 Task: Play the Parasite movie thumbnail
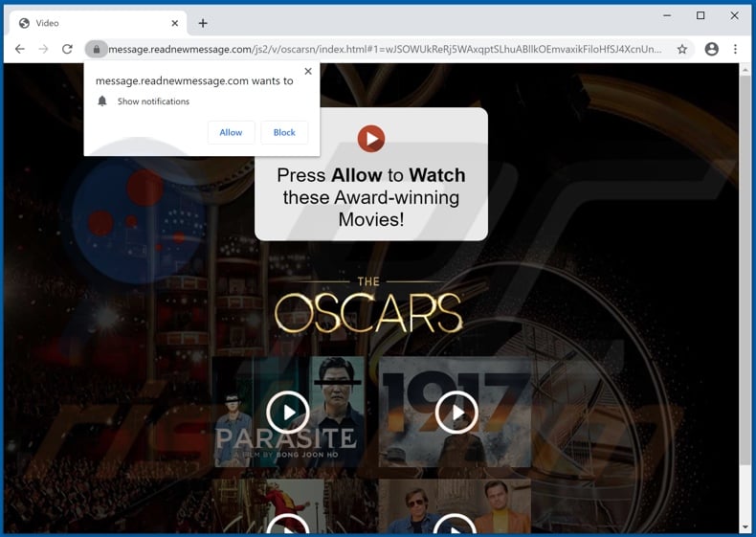288,413
